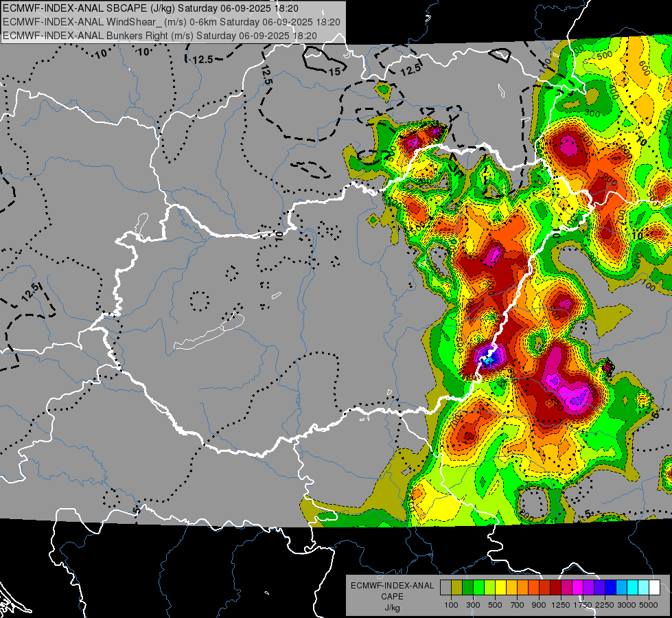Click the CAPE label in the legend
This screenshot has width=672, height=618.
tap(392, 597)
